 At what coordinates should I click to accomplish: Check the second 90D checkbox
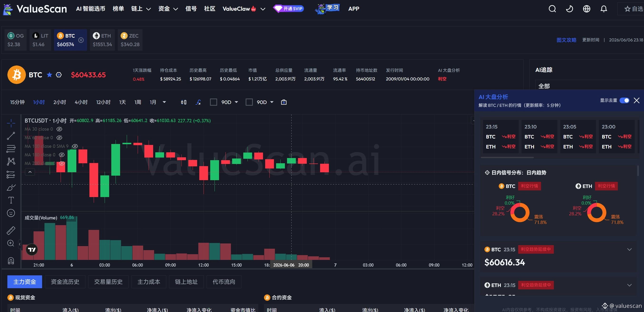tap(249, 102)
